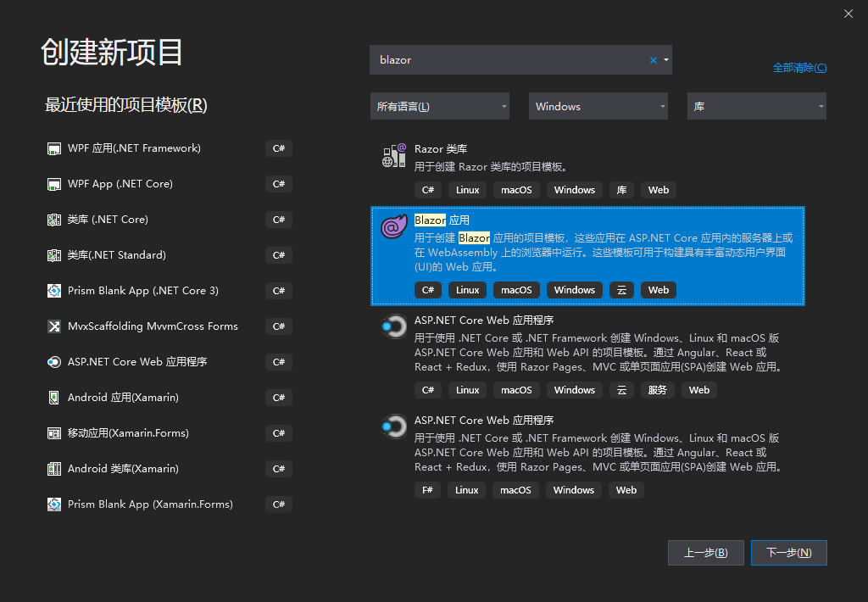
Task: Open the 库 project type filter dropdown
Action: click(x=757, y=106)
